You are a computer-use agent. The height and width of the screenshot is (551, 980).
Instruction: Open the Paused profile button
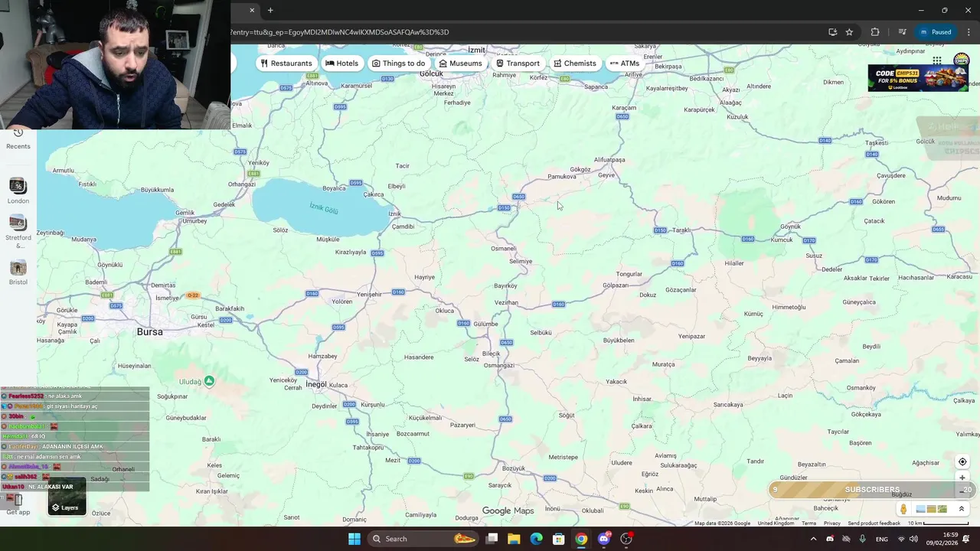936,32
